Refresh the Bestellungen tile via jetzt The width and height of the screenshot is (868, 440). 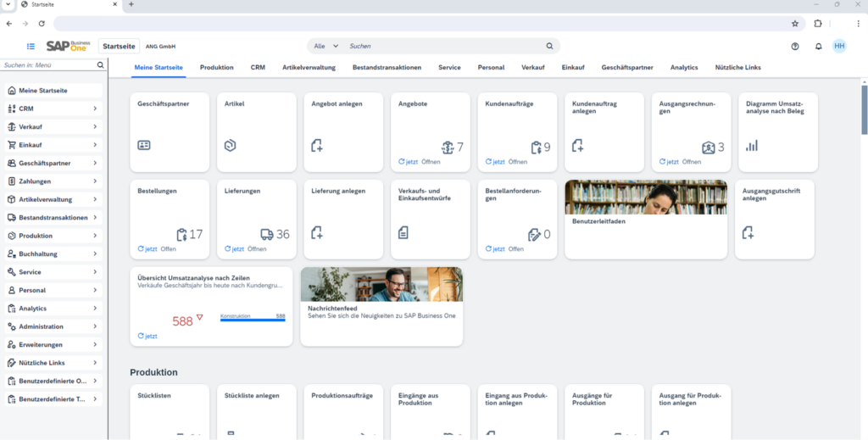pyautogui.click(x=148, y=249)
